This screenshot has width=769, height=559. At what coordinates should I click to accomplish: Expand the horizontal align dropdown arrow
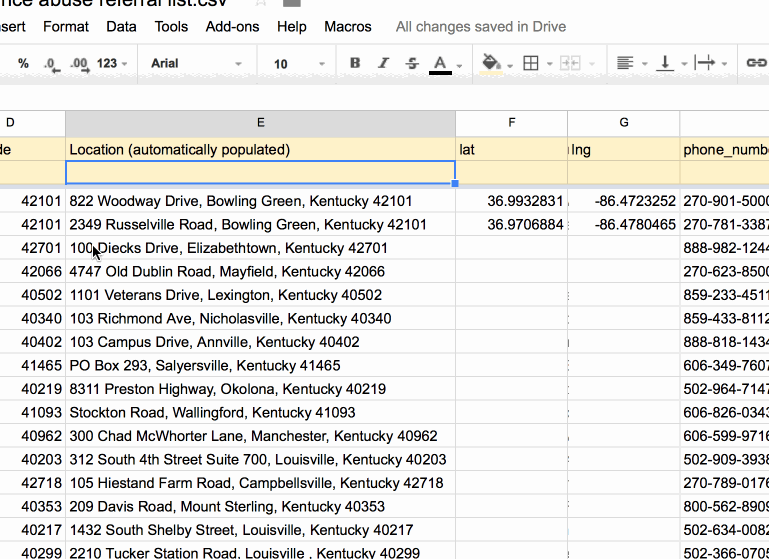[644, 64]
